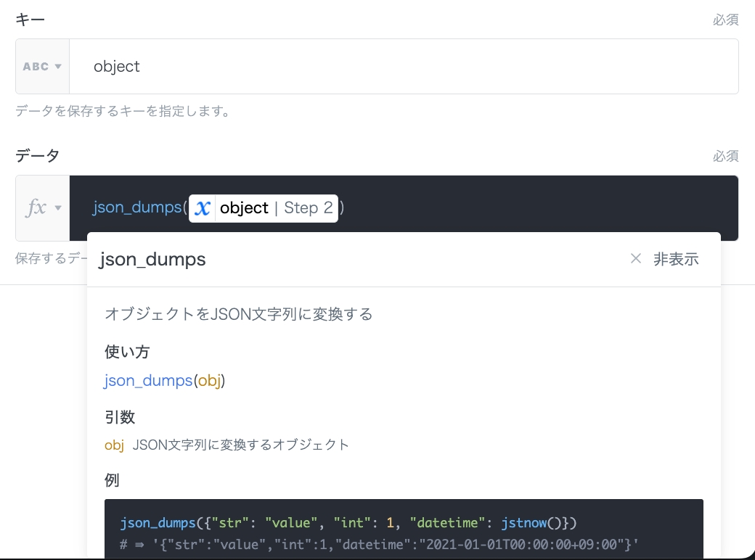
Task: Click json_dumps function name in data expression
Action: coord(136,208)
